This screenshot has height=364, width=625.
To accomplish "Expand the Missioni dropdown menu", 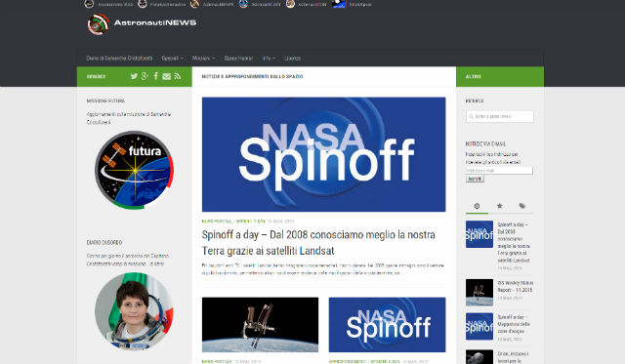I will pos(203,59).
